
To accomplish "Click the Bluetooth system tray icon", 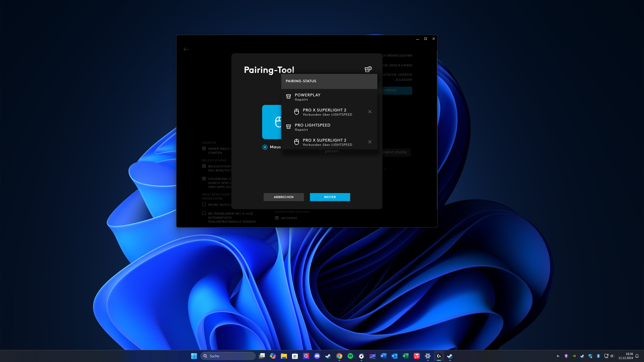I will point(598,356).
